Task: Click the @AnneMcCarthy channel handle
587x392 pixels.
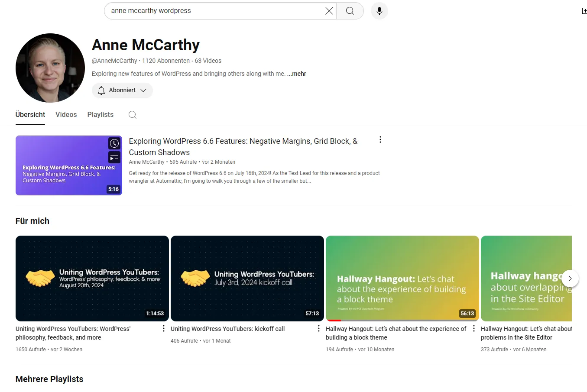Action: point(114,61)
